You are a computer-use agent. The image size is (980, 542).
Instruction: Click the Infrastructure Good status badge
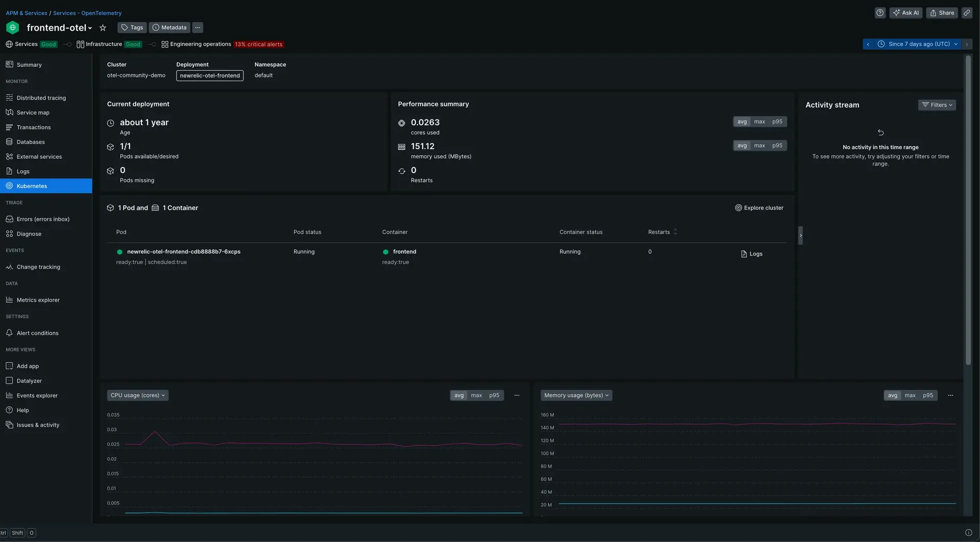[x=133, y=44]
